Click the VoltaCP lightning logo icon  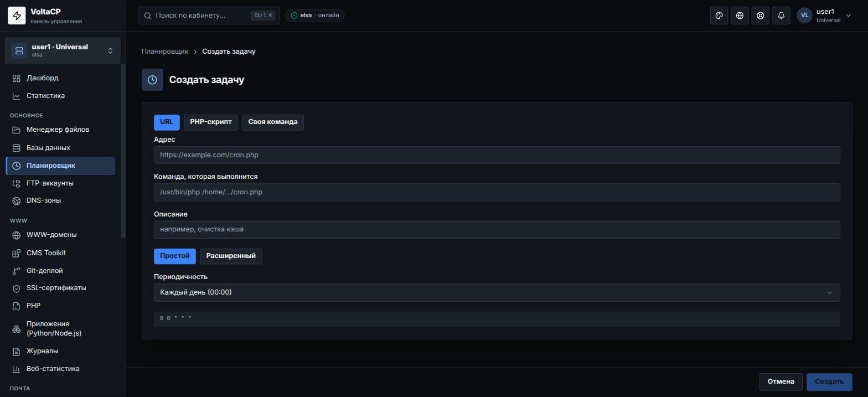click(x=17, y=16)
